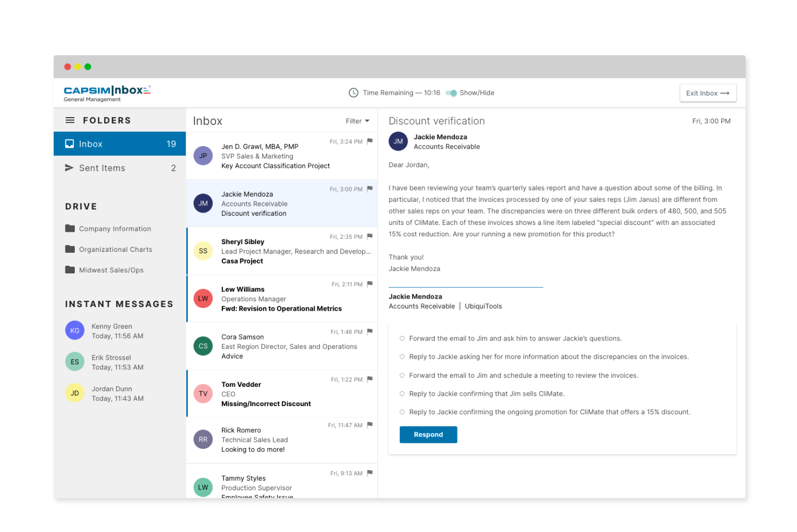The image size is (797, 532).
Task: Click the CS avatar for Cora Samson
Action: pos(203,346)
